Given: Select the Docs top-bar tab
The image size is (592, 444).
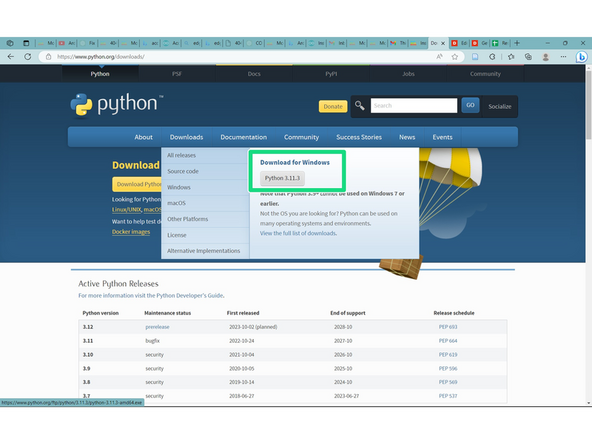Looking at the screenshot, I should coord(254,74).
